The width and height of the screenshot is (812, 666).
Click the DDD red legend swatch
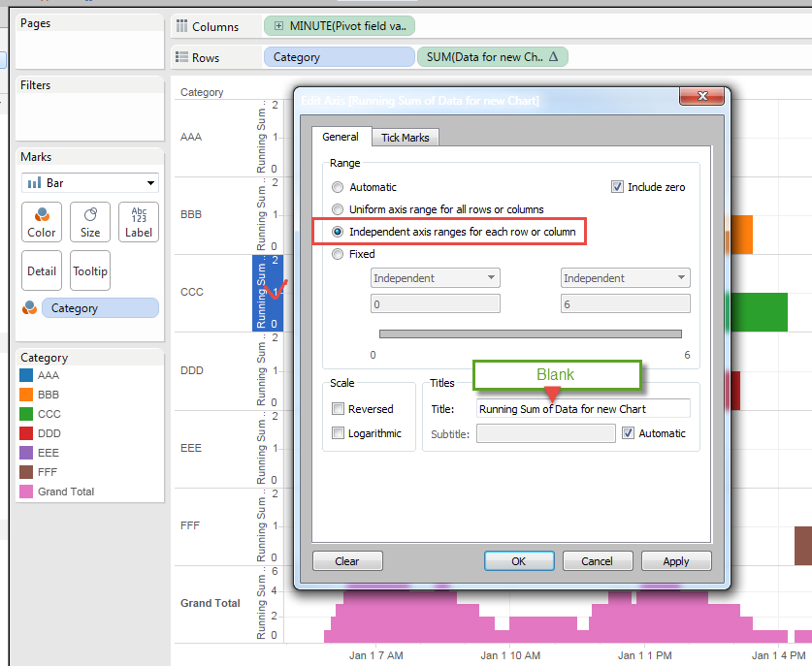point(26,433)
